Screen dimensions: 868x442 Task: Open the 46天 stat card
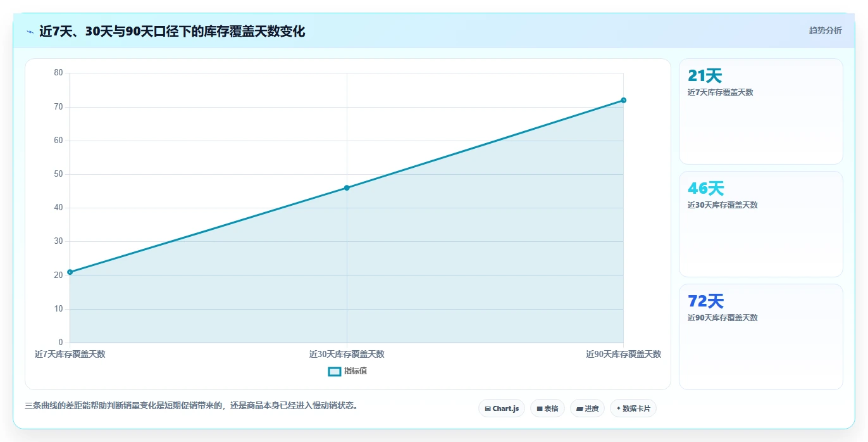click(761, 224)
